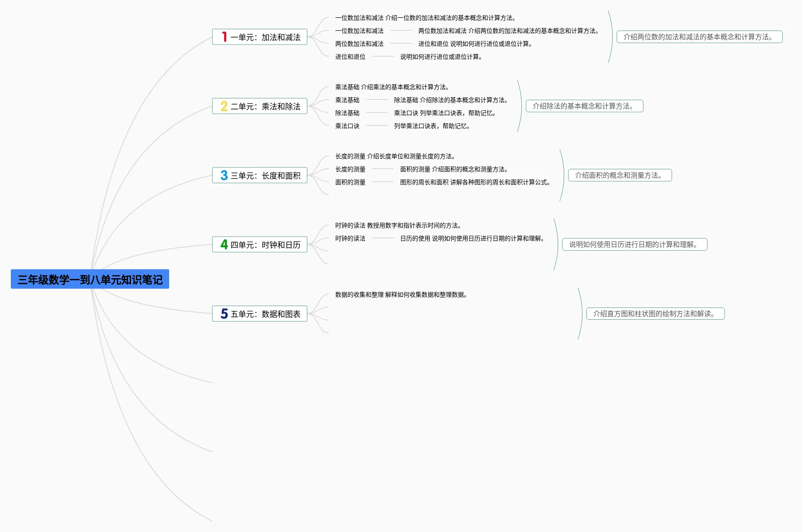Click the green number 4 marker icon
This screenshot has height=532, width=802.
[224, 244]
